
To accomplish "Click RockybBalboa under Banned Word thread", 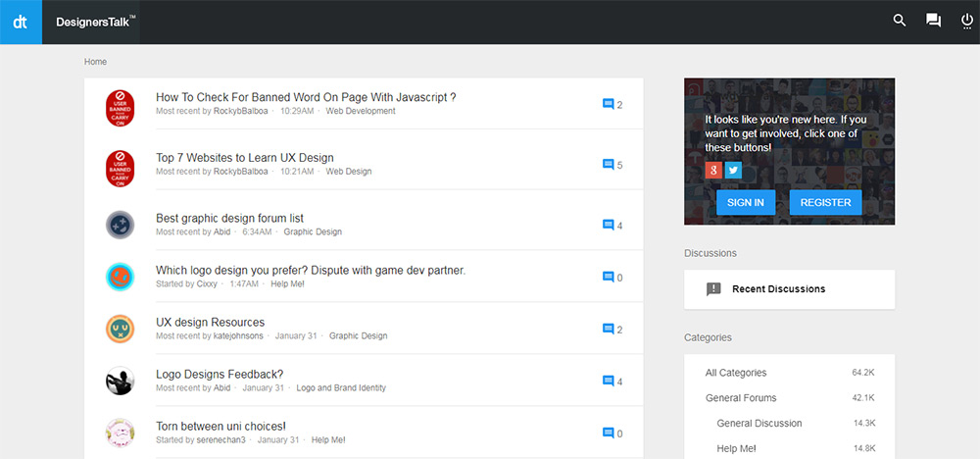I will (241, 111).
